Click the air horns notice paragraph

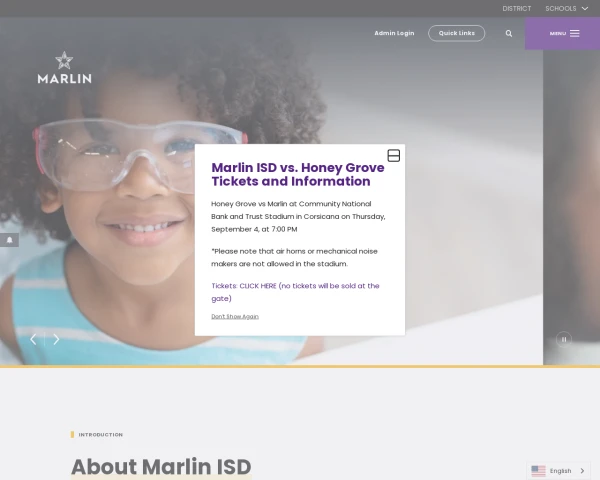294,258
